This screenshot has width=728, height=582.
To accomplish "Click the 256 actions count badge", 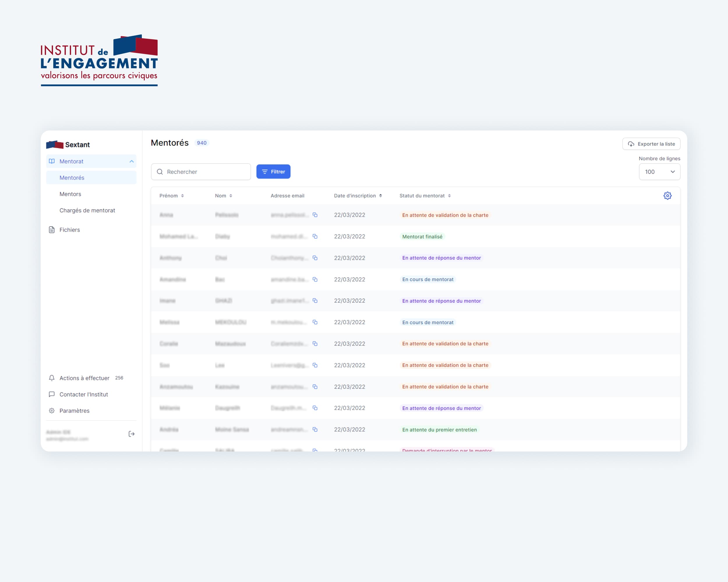I will coord(119,378).
